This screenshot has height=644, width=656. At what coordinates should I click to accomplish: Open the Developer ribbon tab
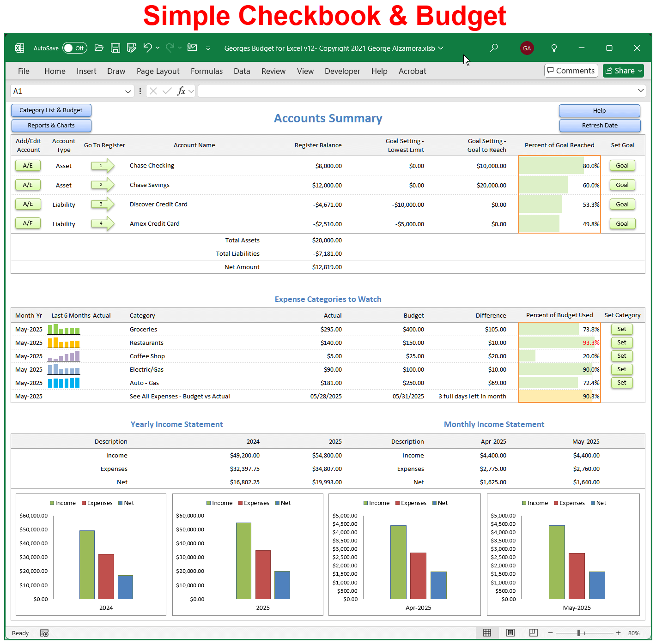tap(342, 71)
